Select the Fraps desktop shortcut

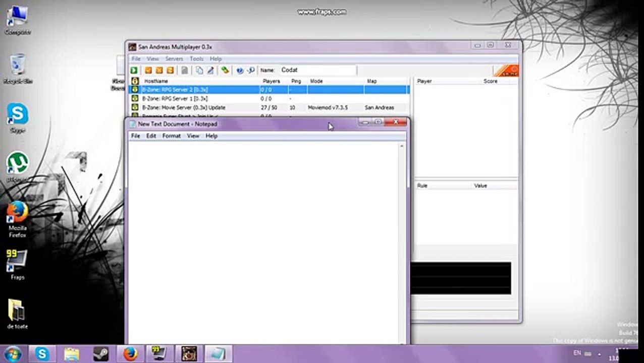tap(18, 265)
